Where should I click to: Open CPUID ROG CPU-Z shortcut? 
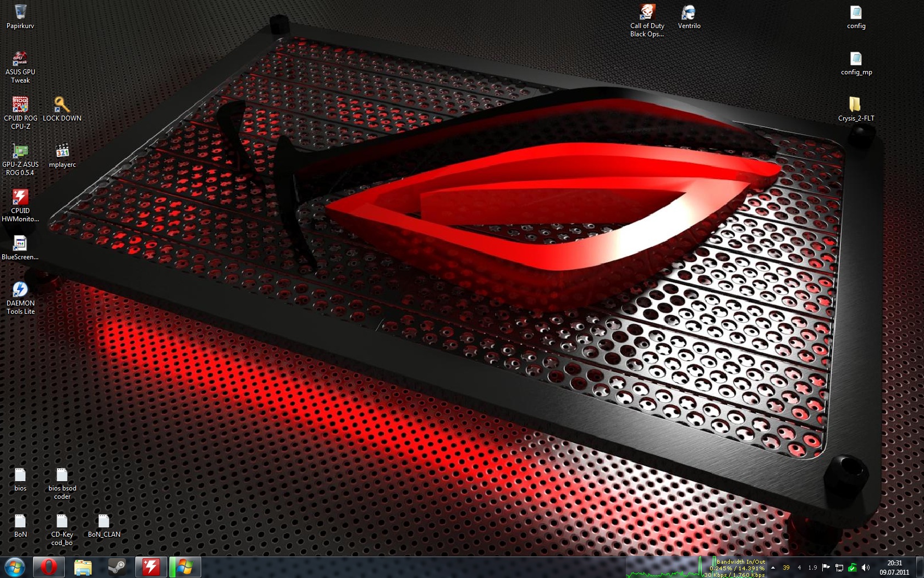coord(20,113)
